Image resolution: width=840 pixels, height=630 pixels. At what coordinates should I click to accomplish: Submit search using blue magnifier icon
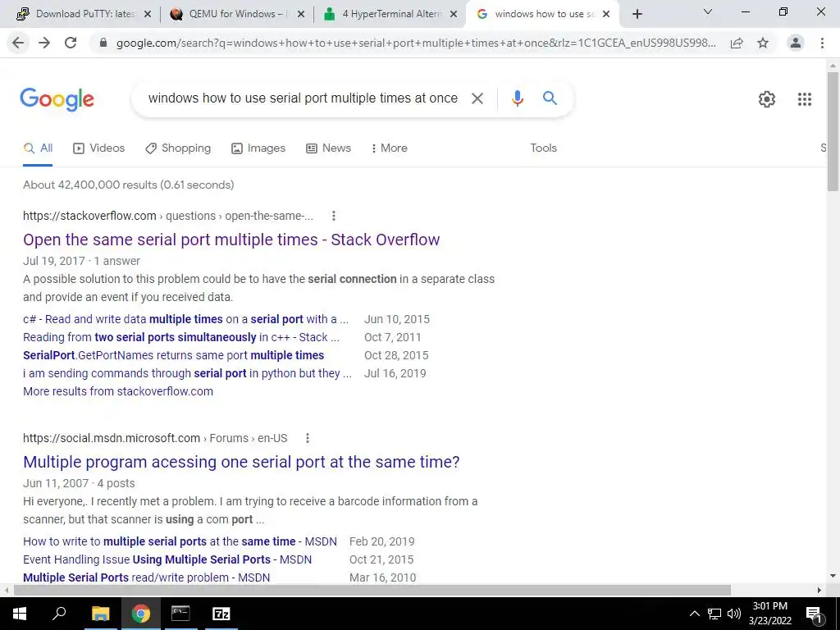550,98
